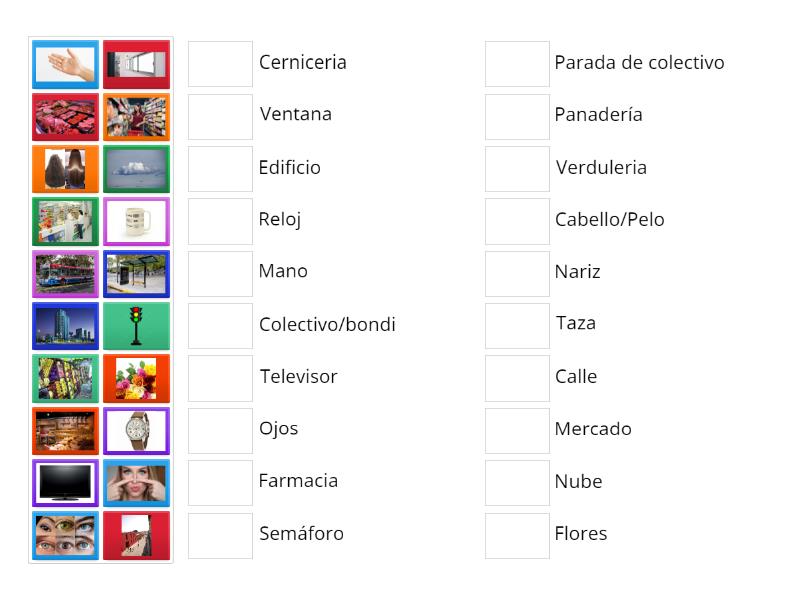Click the label Parada de colectivo
The height and width of the screenshot is (600, 800).
click(x=640, y=62)
